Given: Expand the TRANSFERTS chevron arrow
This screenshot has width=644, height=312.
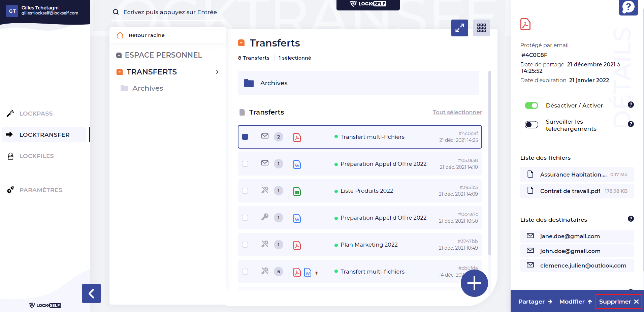Looking at the screenshot, I should (x=217, y=72).
